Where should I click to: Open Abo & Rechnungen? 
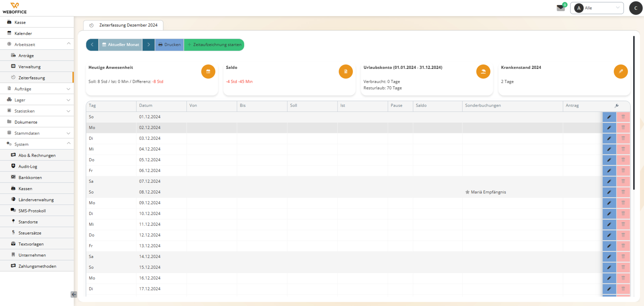coord(37,155)
